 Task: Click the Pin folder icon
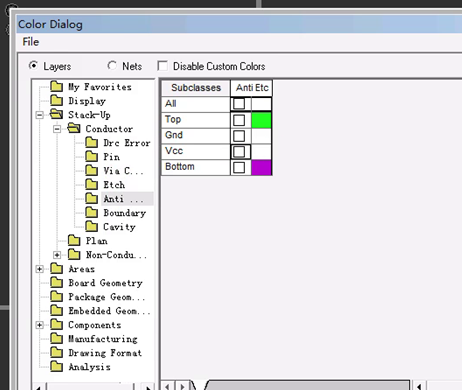[91, 156]
